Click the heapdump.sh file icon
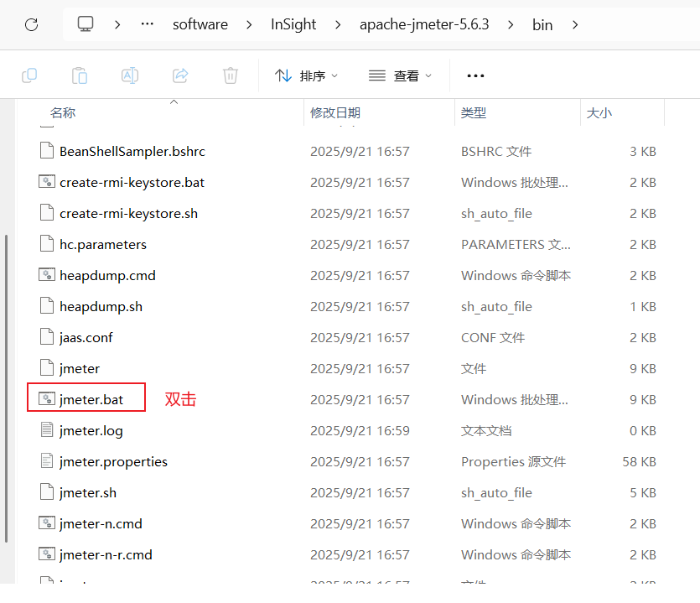700x603 pixels. [x=47, y=306]
